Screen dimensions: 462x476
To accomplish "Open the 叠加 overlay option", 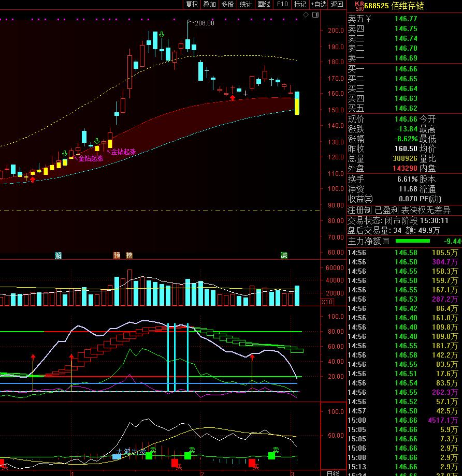I will tap(209, 4).
